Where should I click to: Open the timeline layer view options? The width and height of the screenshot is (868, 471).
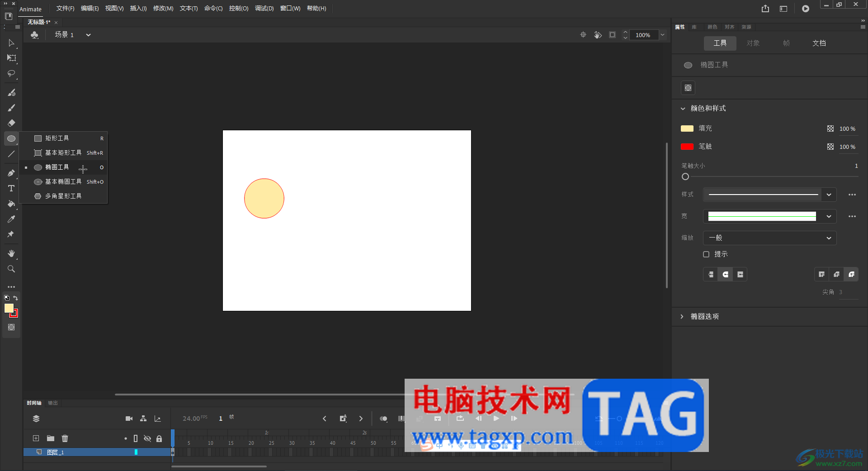(36, 419)
